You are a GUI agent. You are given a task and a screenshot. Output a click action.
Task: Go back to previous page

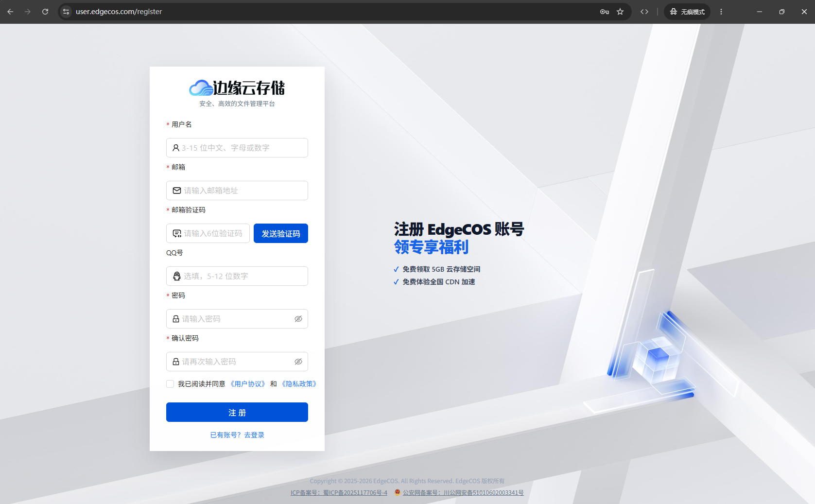click(10, 12)
